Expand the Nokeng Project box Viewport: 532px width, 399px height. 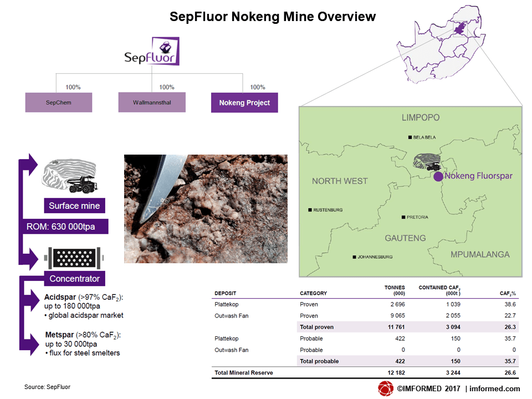click(244, 103)
